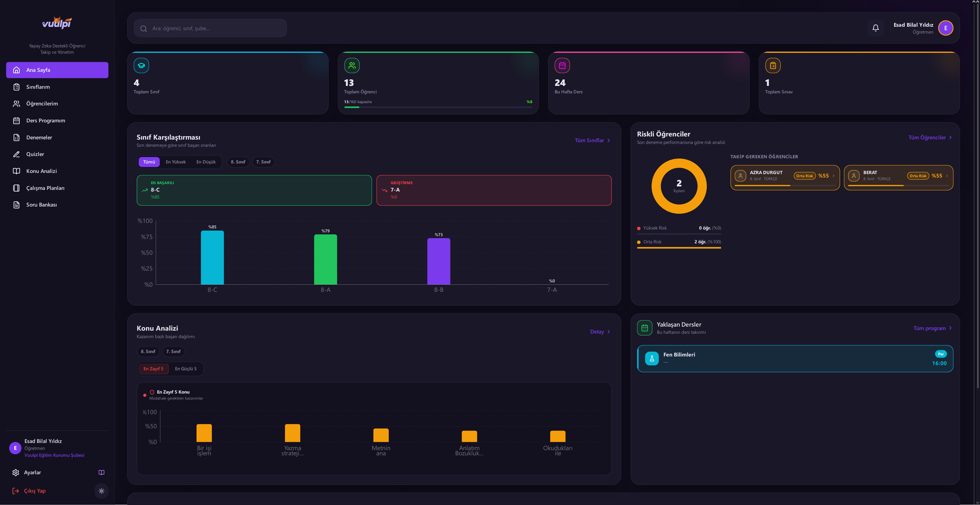This screenshot has width=980, height=505.
Task: Click the flask icon on Fen Bilimleri lesson
Action: (652, 358)
